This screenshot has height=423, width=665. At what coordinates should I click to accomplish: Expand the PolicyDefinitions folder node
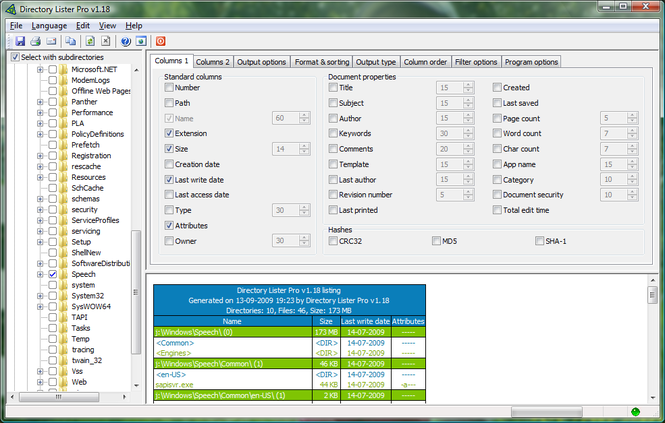click(40, 134)
